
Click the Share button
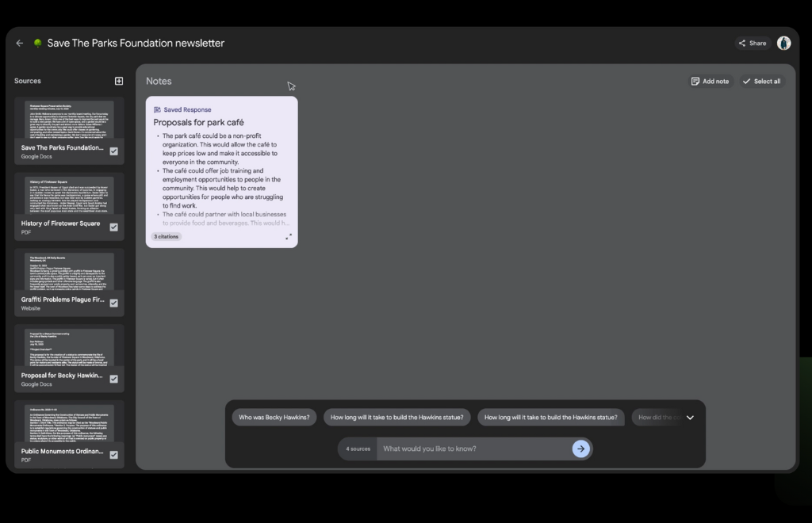(752, 44)
